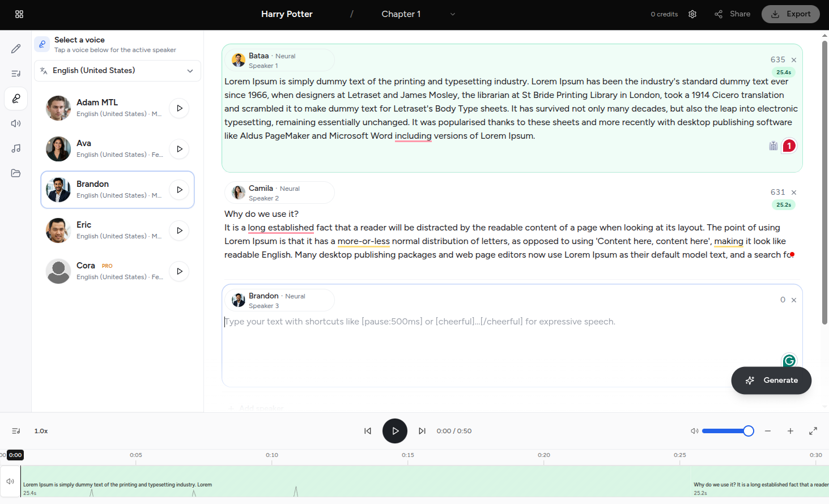Image resolution: width=829 pixels, height=504 pixels.
Task: Expand timeline to fullscreen
Action: tap(813, 431)
